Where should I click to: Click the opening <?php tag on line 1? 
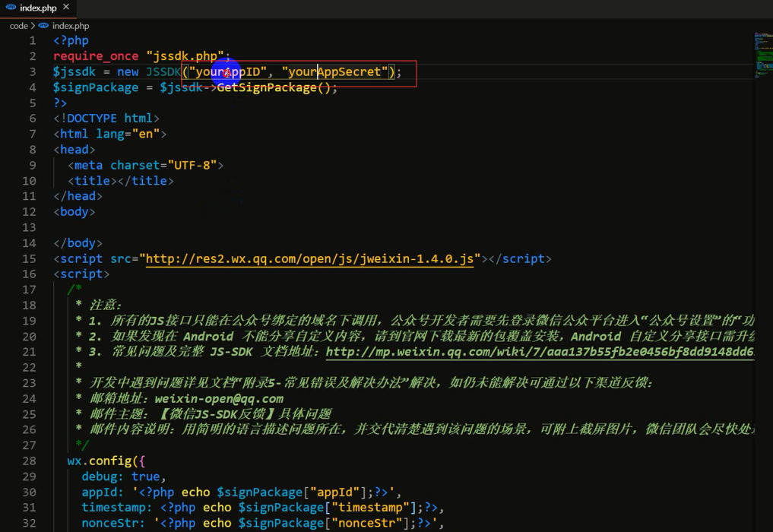click(71, 40)
